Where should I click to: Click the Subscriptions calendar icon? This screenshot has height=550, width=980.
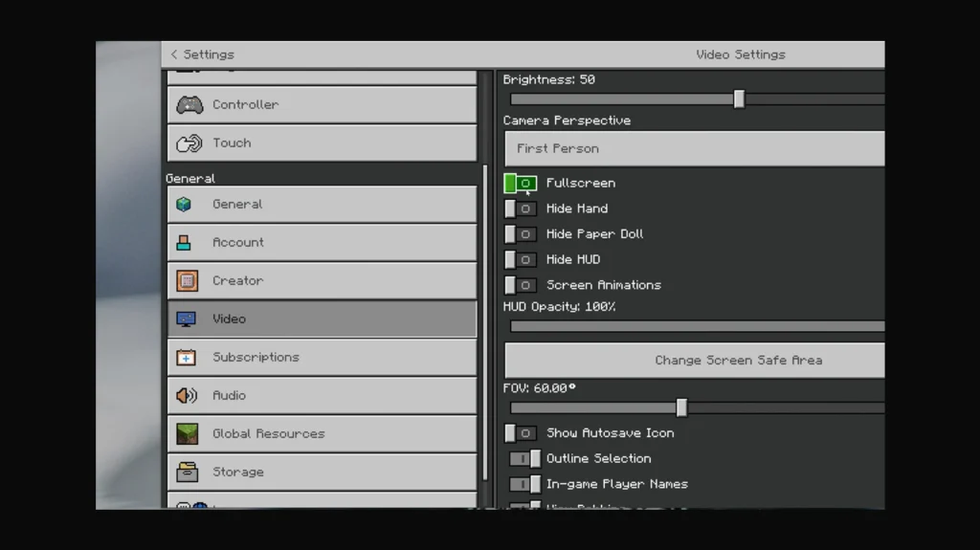[187, 358]
